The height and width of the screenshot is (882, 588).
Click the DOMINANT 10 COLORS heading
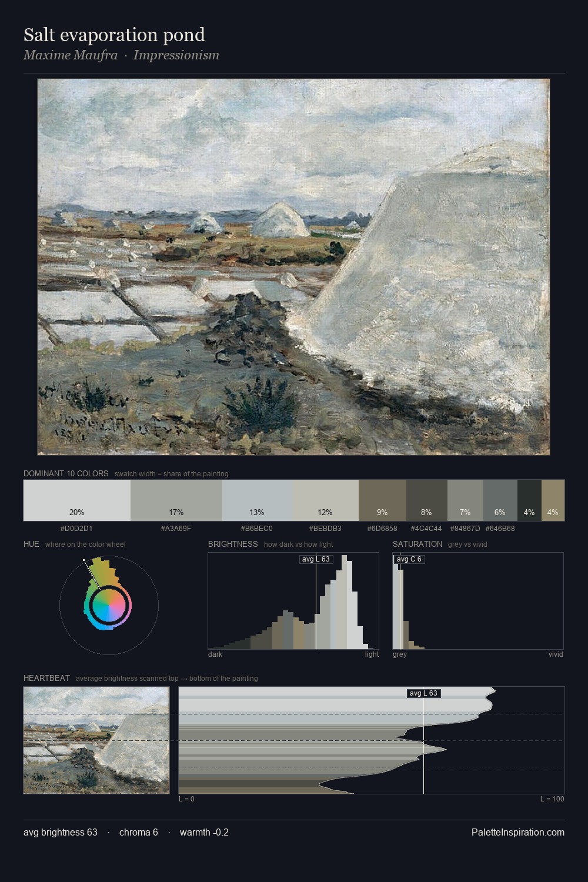click(66, 473)
